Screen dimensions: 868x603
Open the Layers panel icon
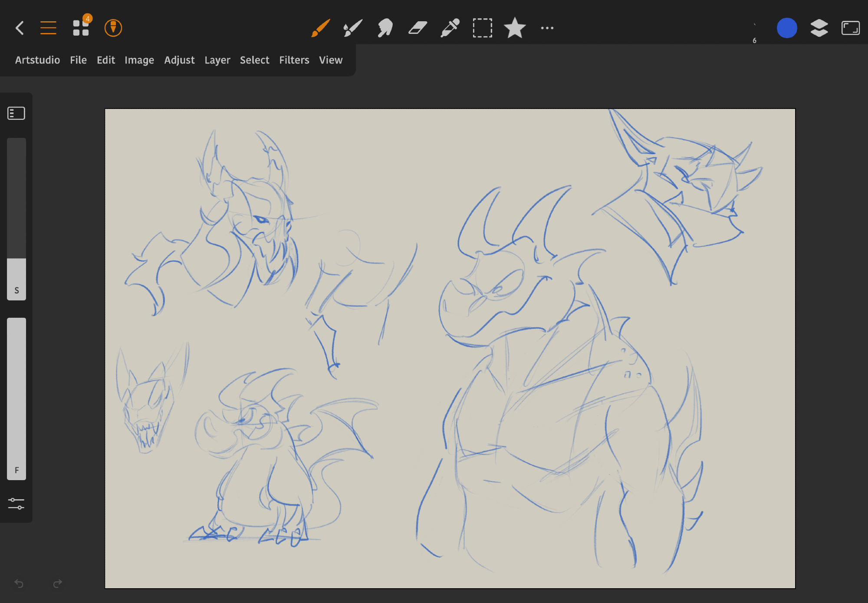819,28
